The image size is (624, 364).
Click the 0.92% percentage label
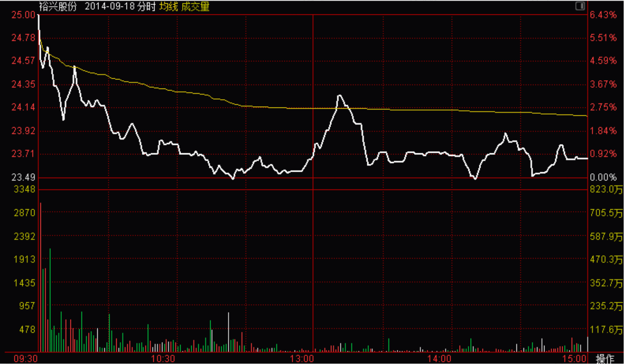pos(604,154)
